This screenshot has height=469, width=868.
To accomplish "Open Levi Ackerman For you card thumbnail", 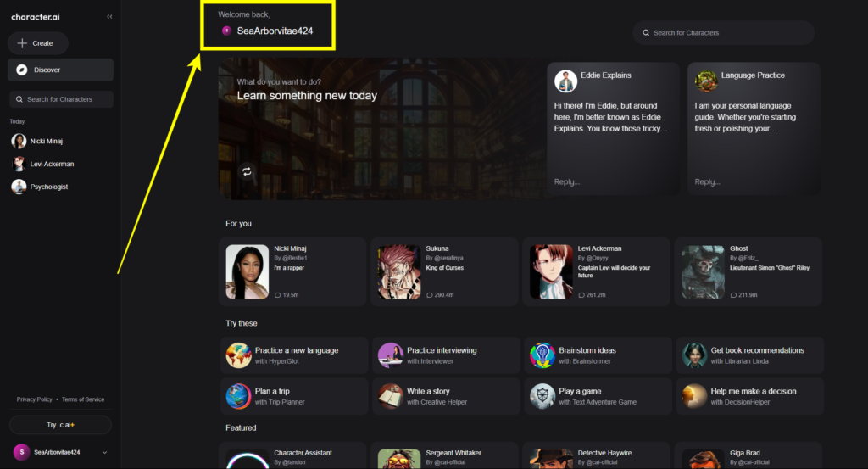I will (551, 272).
